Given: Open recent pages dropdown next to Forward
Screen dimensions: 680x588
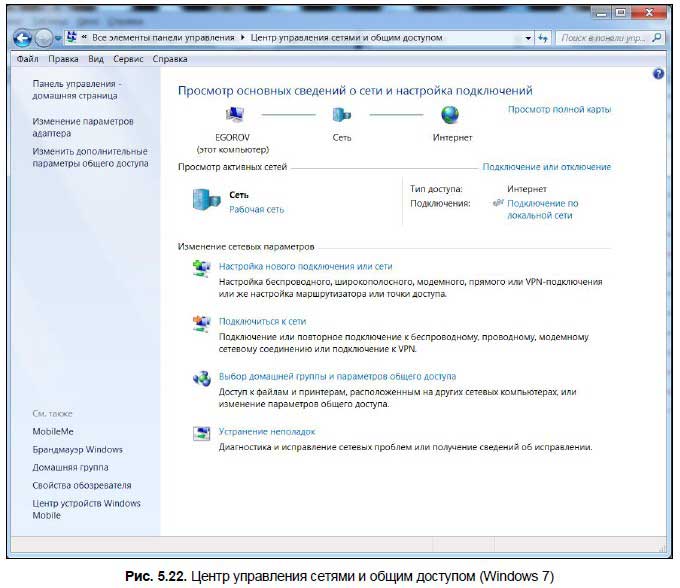Looking at the screenshot, I should 58,39.
